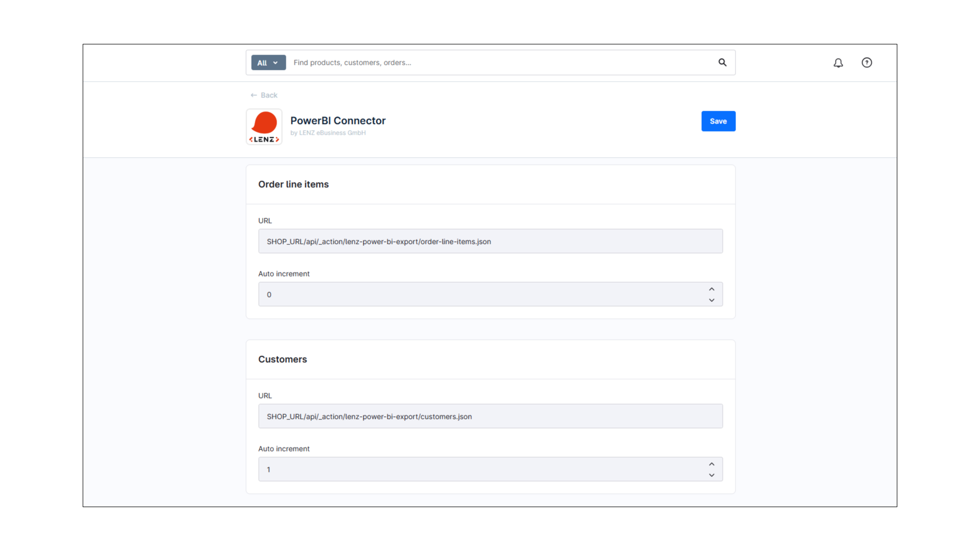Decrease the Customers auto increment value
980x551 pixels.
712,475
